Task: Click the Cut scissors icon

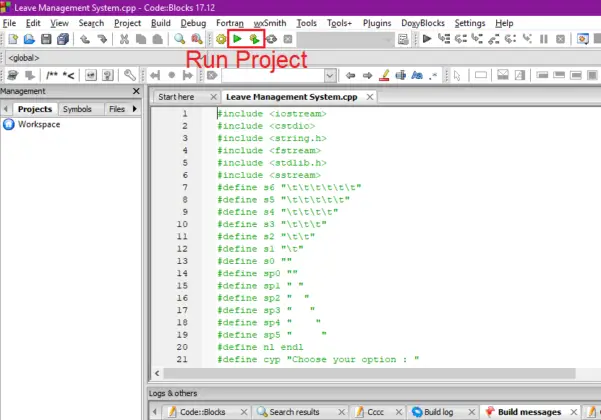Action: (x=124, y=39)
